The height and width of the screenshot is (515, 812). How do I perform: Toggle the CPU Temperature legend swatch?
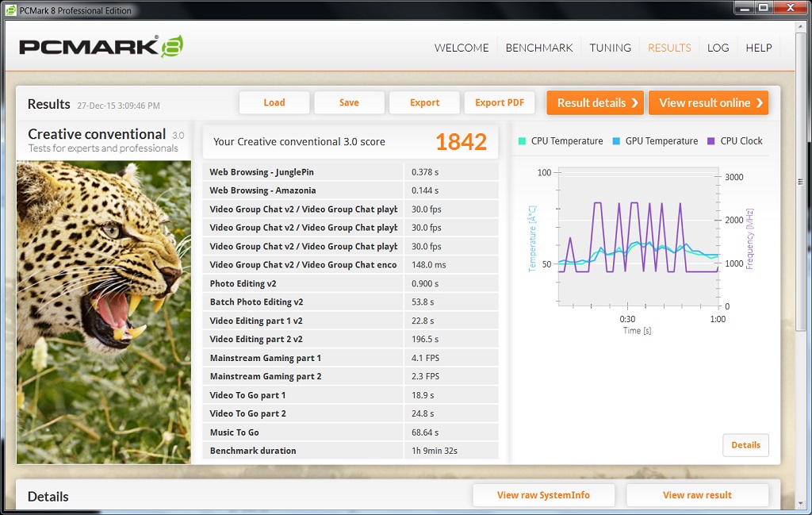[x=520, y=141]
